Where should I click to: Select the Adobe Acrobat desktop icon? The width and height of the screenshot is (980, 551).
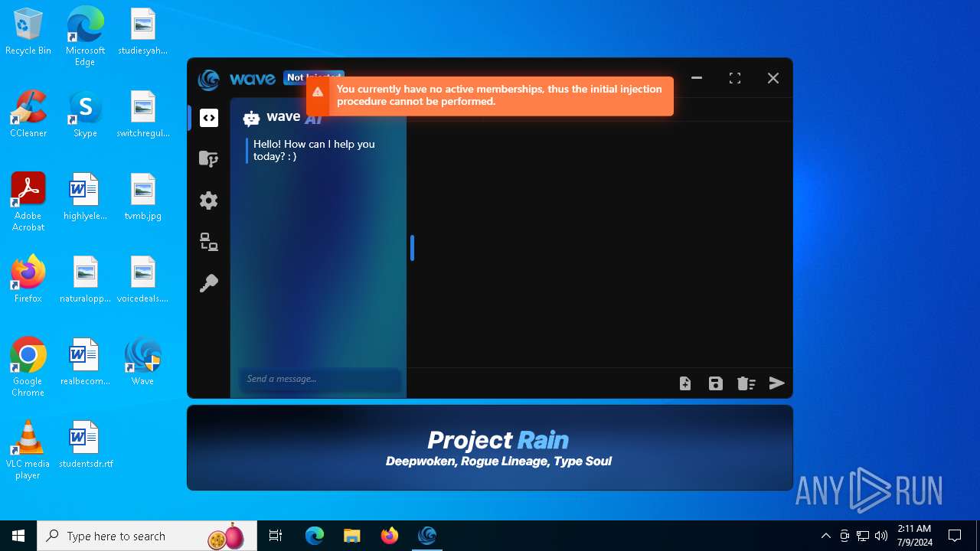[x=28, y=202]
